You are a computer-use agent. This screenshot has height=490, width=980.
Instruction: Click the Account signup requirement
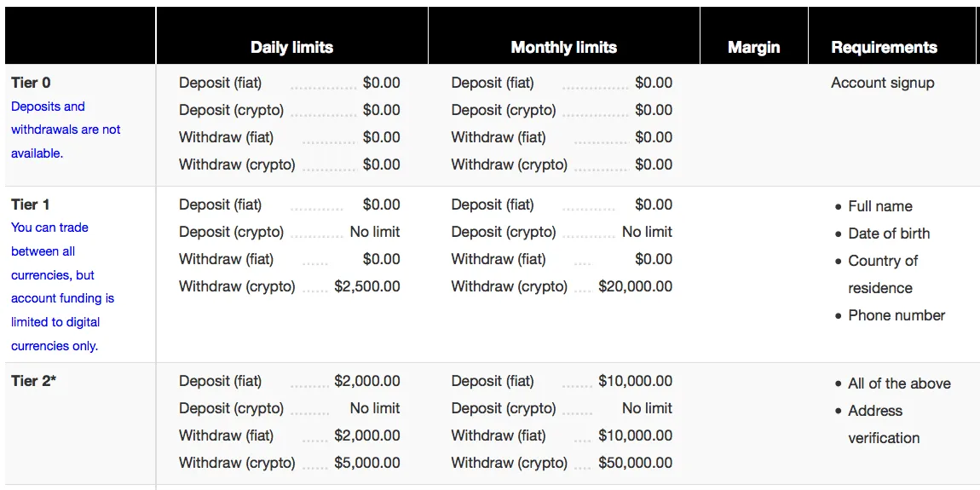pos(883,84)
